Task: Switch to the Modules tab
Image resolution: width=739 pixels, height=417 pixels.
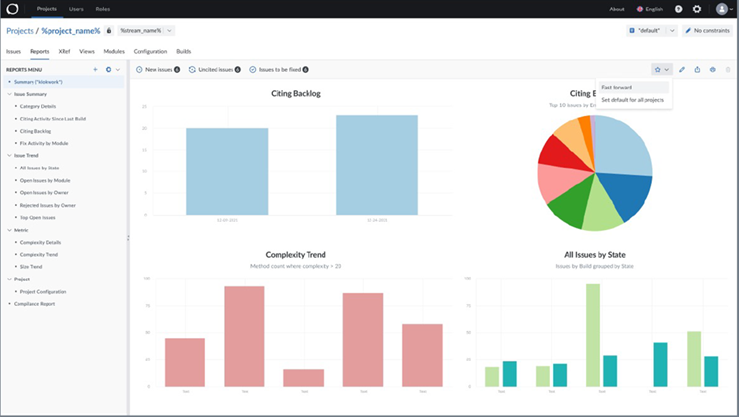Action: point(114,51)
